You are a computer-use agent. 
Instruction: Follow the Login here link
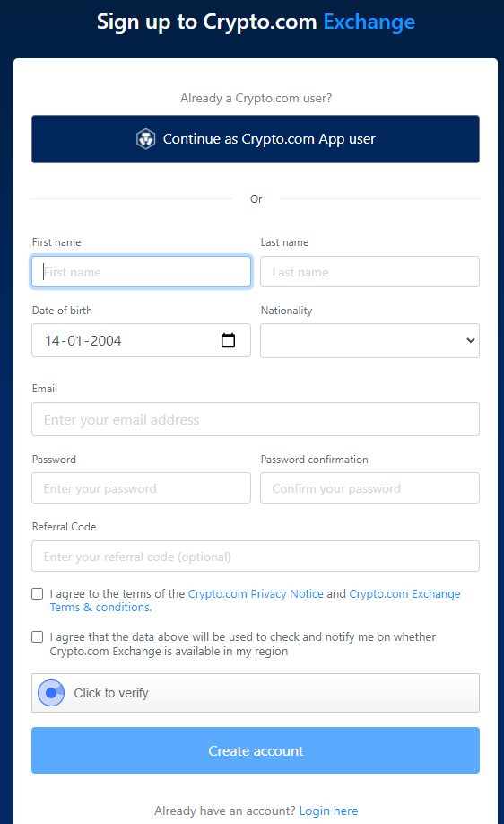(x=328, y=811)
